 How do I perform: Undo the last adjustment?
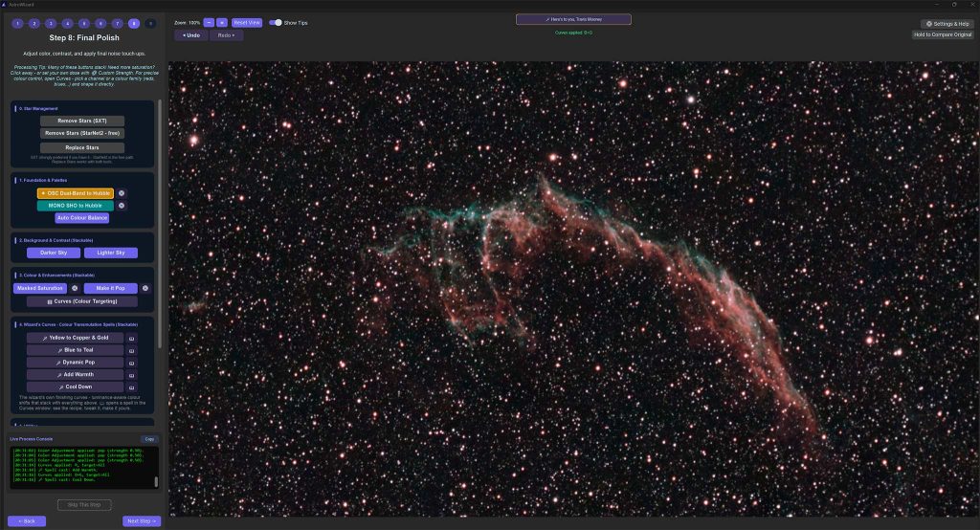point(191,35)
